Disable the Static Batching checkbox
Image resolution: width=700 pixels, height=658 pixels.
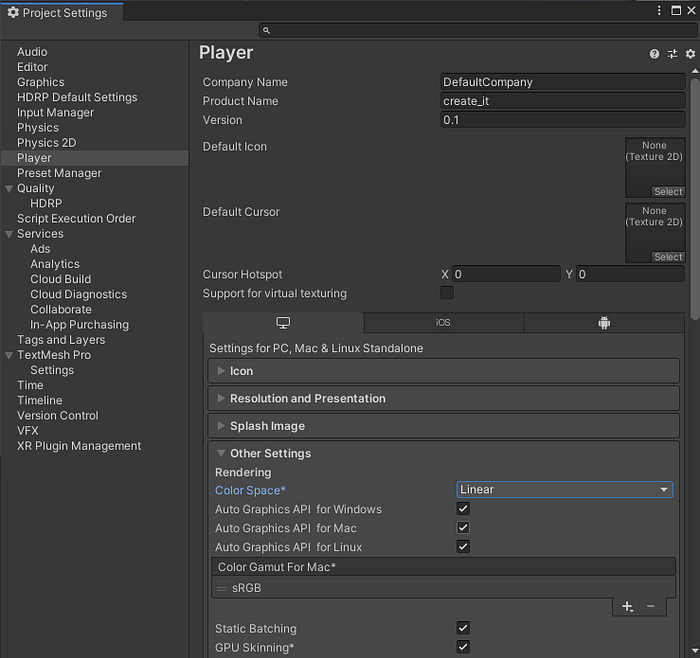[x=463, y=628]
